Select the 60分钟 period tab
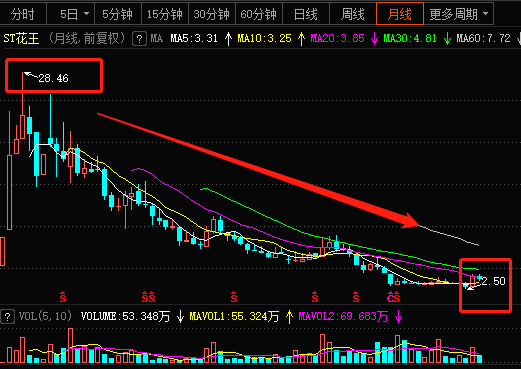 pos(259,14)
